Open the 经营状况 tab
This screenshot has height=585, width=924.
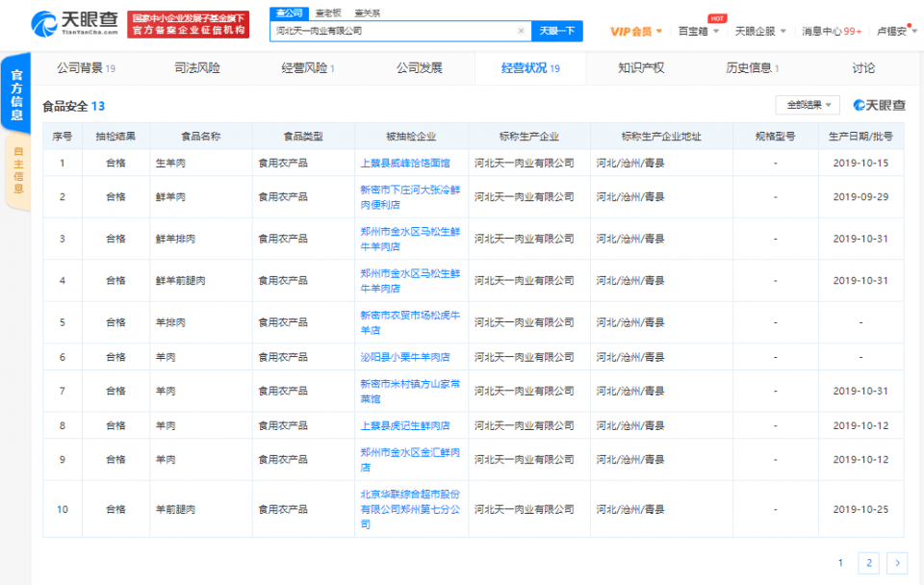[530, 68]
